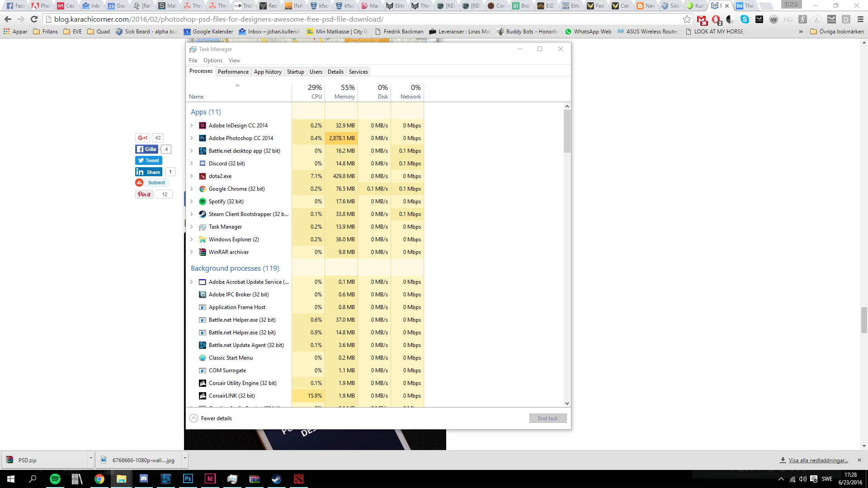
Task: Open InDesign from the Windows taskbar
Action: 210,479
